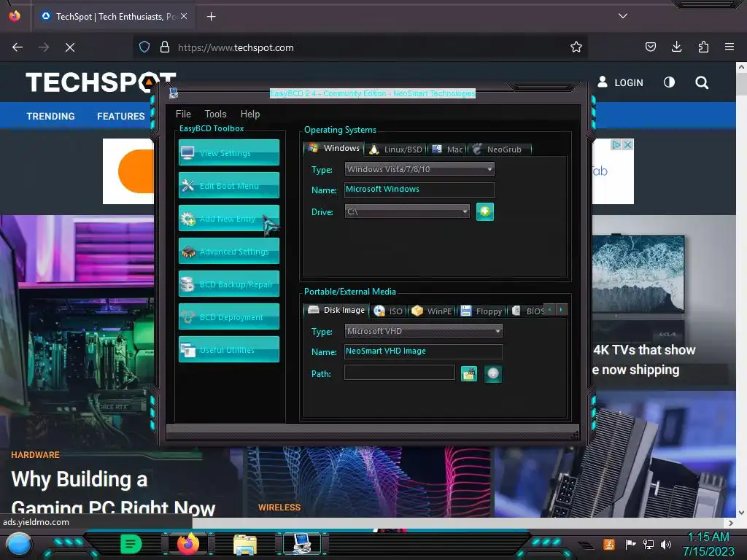The image size is (747, 560).
Task: Open View Settings in EasyBCD Toolbox
Action: click(x=228, y=152)
